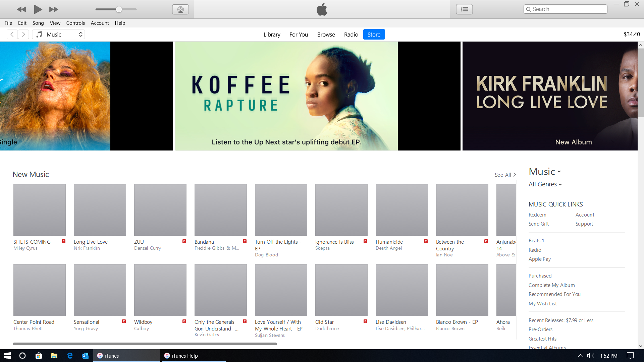644x362 pixels.
Task: Open the Music category dropdown in sidebar
Action: coord(545,172)
